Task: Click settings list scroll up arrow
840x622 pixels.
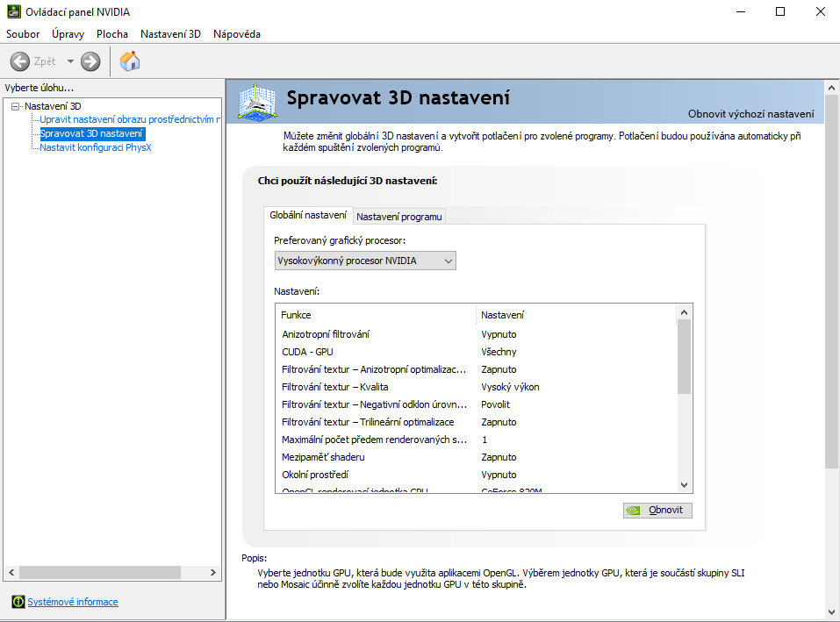Action: (684, 312)
